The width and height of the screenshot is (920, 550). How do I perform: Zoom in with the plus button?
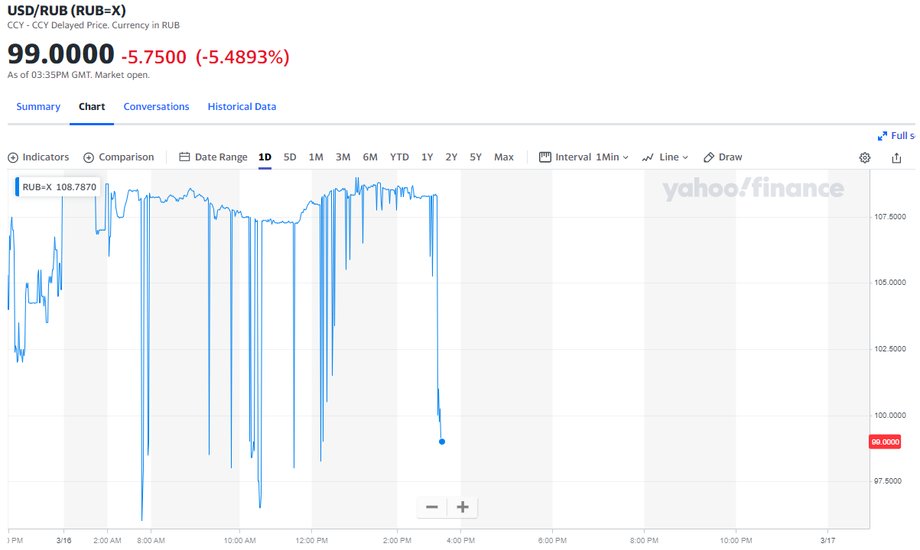click(x=463, y=507)
